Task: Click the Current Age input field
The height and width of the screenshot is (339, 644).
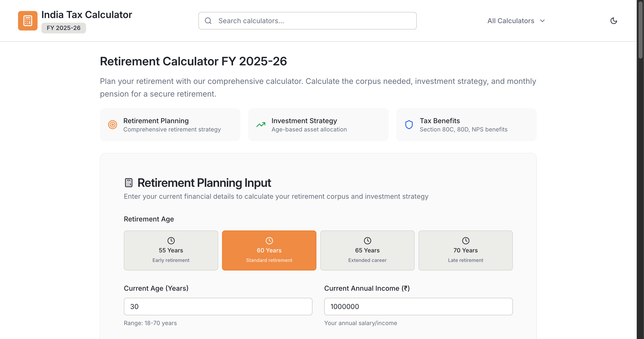Action: point(218,307)
